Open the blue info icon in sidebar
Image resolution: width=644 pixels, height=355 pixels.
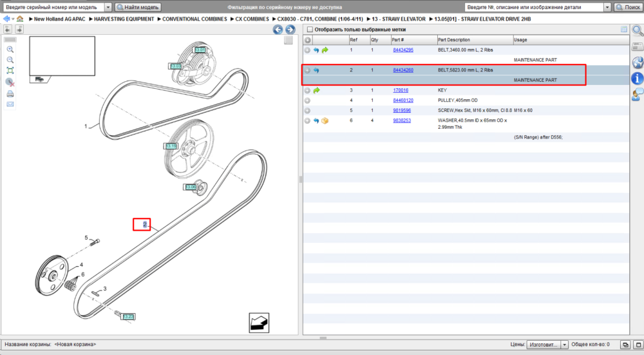pyautogui.click(x=638, y=78)
